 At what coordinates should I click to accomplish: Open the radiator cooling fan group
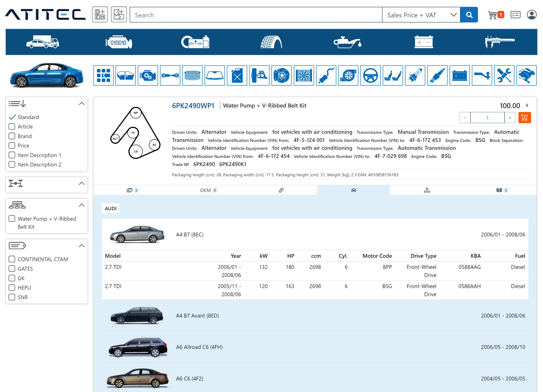[x=304, y=75]
